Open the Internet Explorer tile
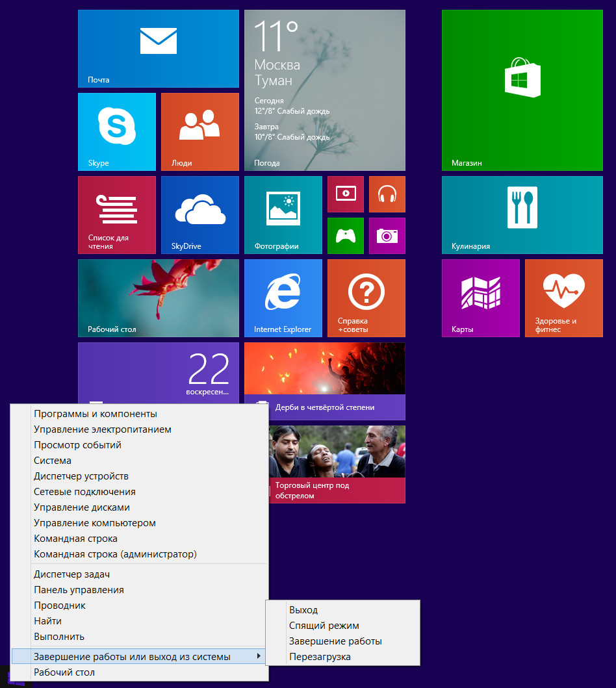 (x=283, y=298)
